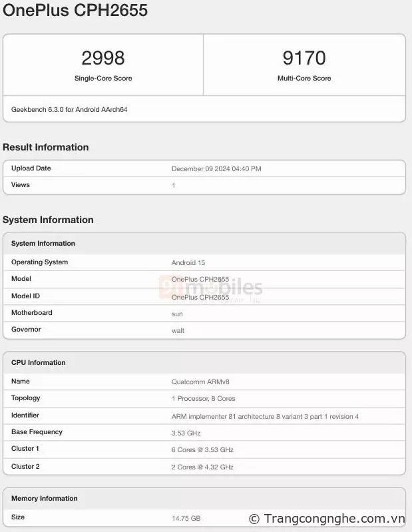Click the System Information table header

43,244
